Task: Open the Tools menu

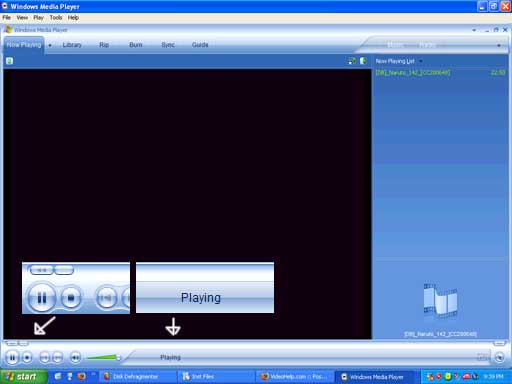Action: [x=56, y=17]
